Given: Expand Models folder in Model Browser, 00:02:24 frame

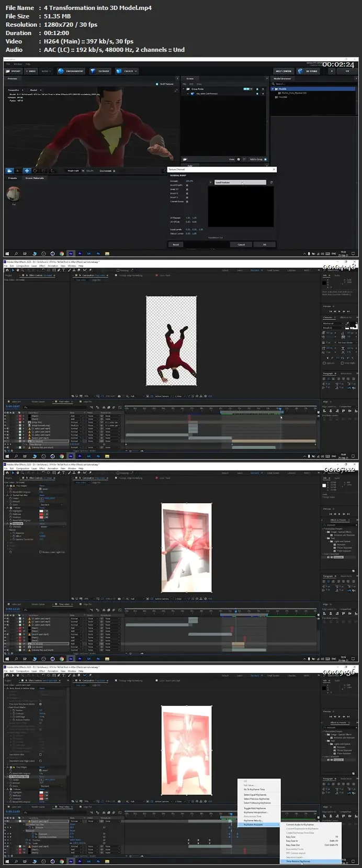Looking at the screenshot, I should 273,89.
